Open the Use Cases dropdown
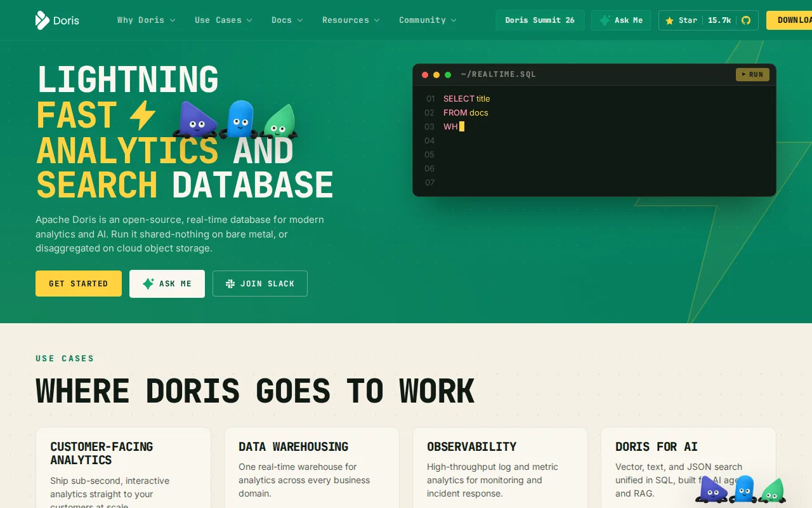The height and width of the screenshot is (508, 812). [x=224, y=20]
